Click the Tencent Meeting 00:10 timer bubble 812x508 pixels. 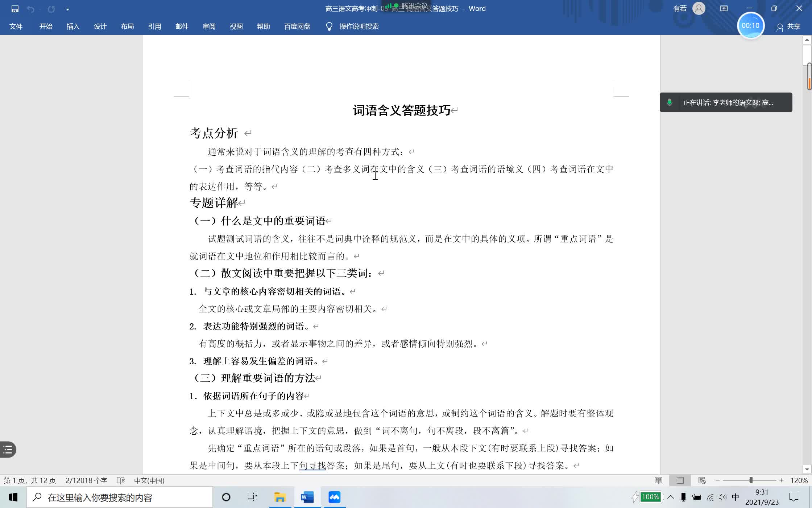pos(751,25)
